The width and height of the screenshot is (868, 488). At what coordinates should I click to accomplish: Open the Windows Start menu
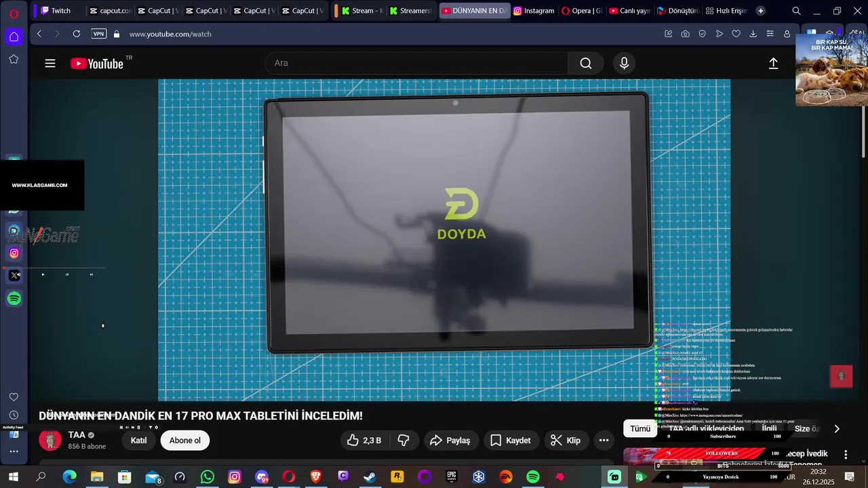(x=14, y=477)
